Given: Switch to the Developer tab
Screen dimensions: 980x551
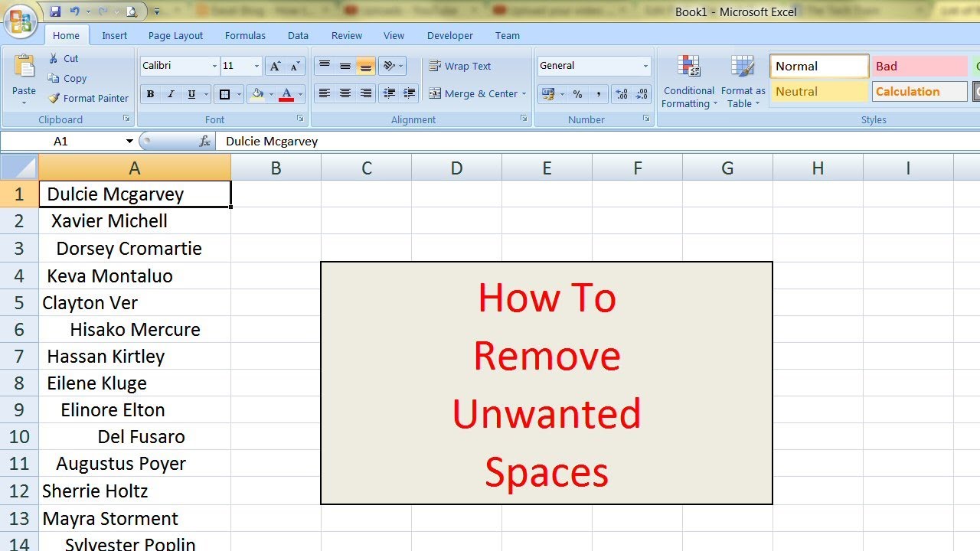Looking at the screenshot, I should pos(450,35).
